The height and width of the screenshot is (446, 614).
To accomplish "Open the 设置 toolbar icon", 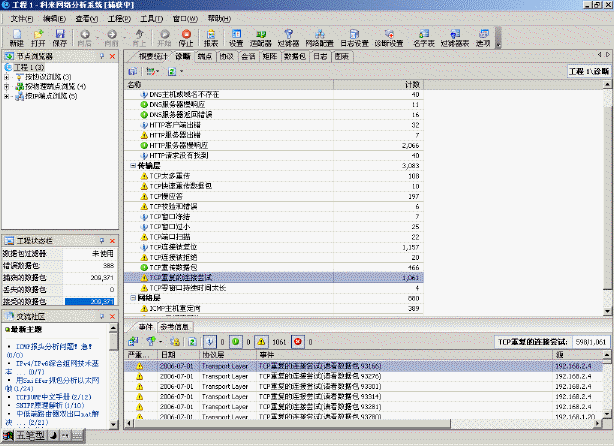I will [236, 38].
